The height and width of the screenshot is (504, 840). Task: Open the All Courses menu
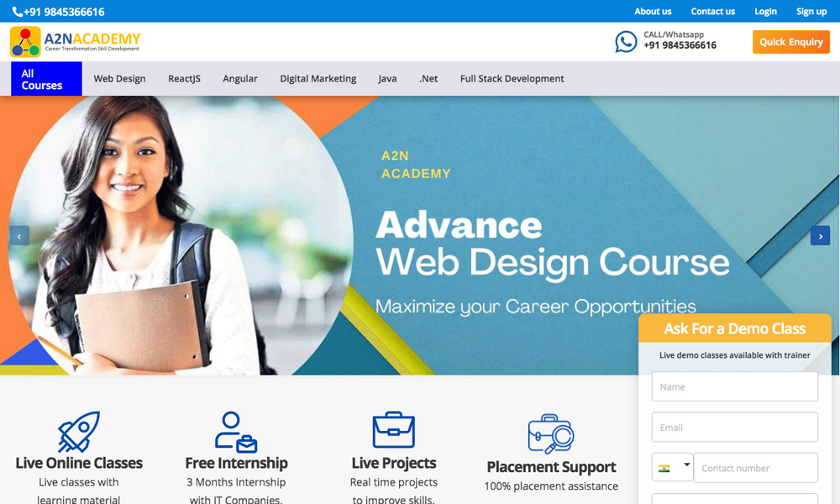pos(46,79)
